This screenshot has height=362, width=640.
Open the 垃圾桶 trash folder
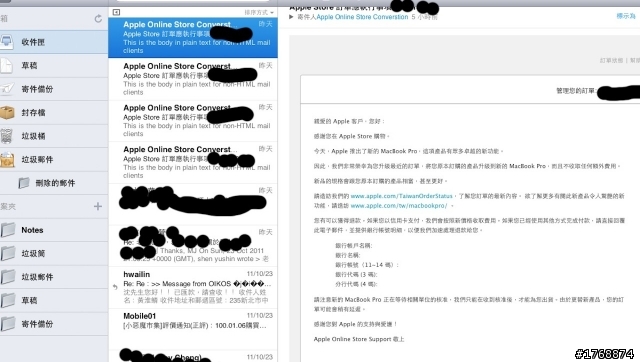coord(54,136)
